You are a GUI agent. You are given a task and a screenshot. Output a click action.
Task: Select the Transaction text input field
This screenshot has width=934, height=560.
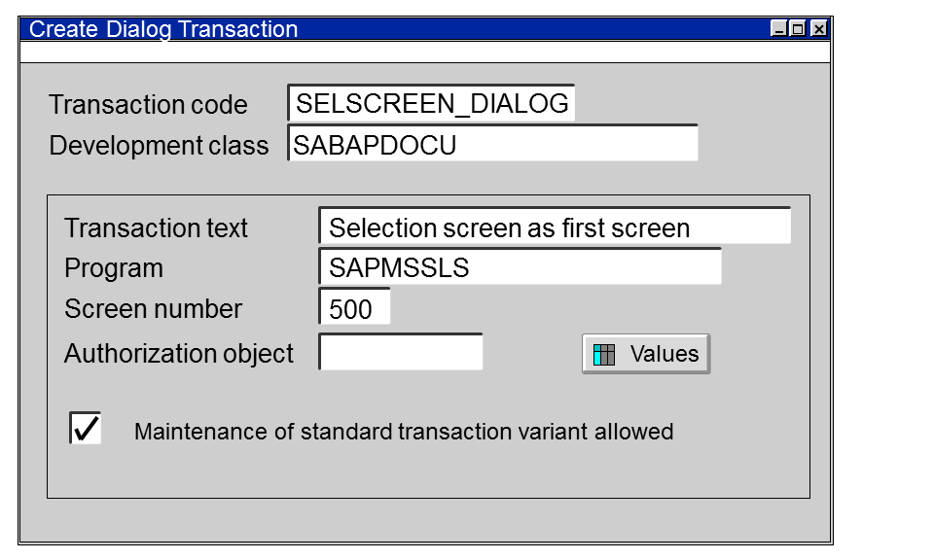[x=555, y=227]
